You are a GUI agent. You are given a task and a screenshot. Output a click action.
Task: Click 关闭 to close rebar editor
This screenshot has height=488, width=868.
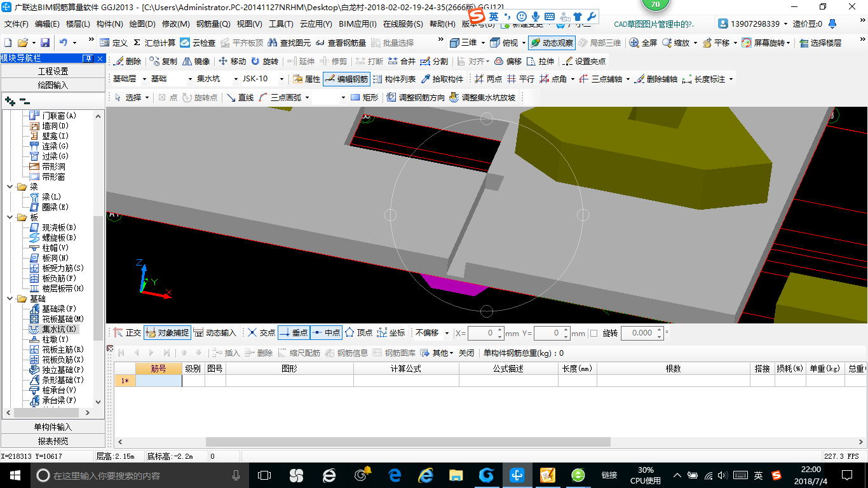[466, 353]
